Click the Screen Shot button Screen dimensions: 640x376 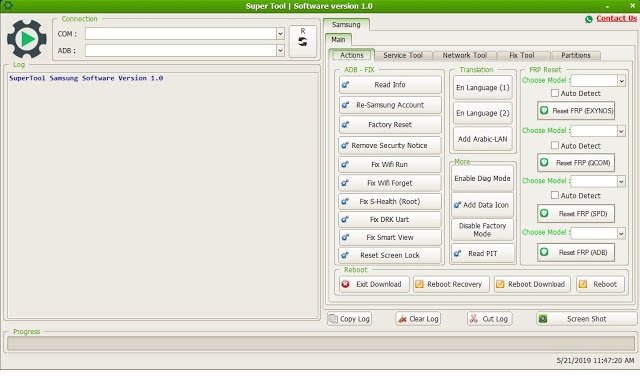point(587,319)
